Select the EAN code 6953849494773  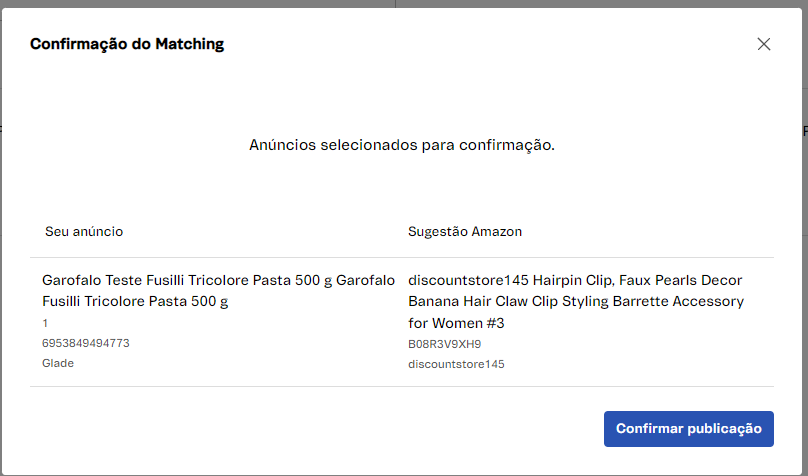[86, 343]
